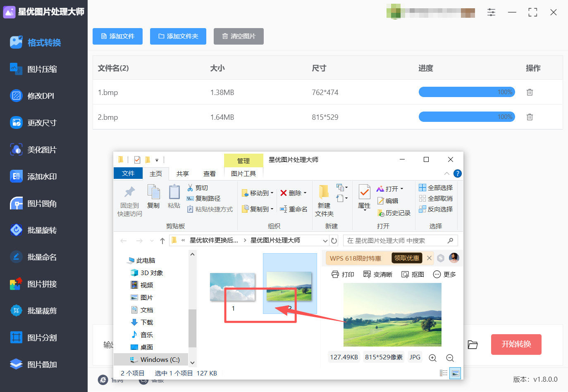This screenshot has width=568, height=392.
Task: Open 格式转换 in the sidebar
Action: 36,43
